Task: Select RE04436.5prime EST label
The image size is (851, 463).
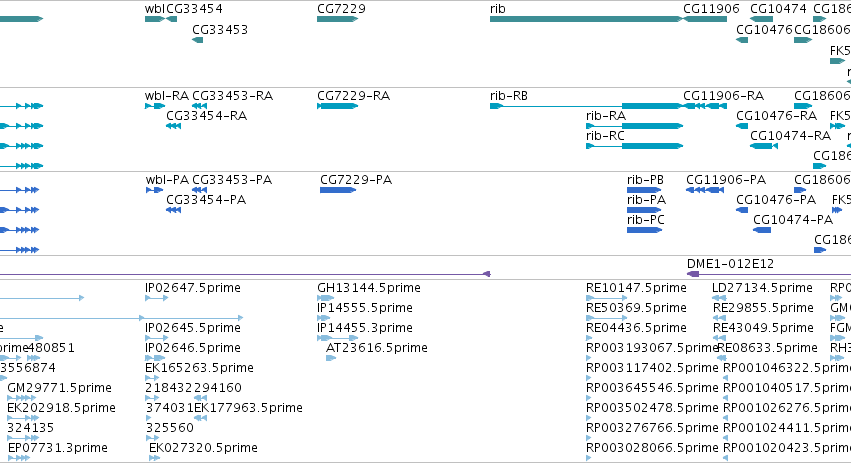Action: point(636,328)
